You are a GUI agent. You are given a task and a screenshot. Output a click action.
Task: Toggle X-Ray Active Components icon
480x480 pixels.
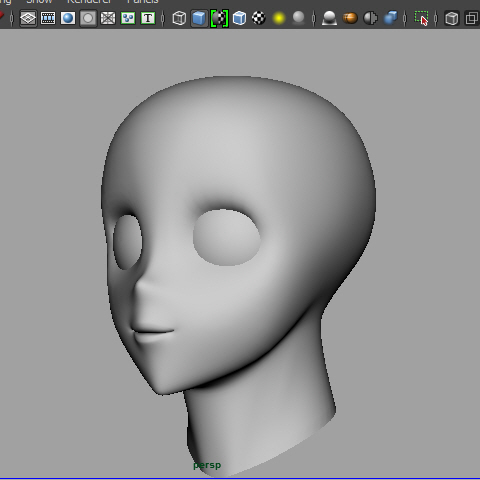click(x=472, y=18)
